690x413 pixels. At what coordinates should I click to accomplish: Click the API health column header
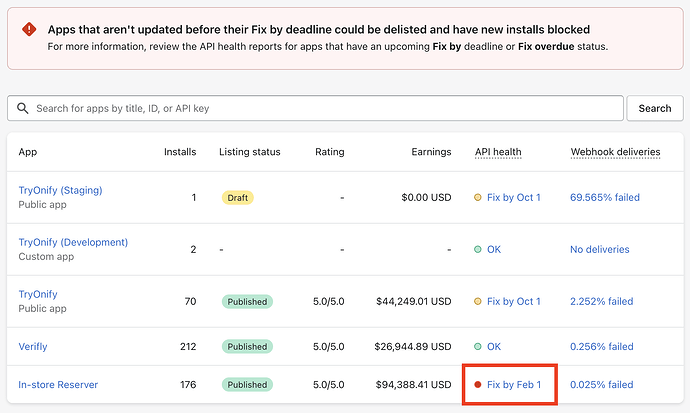coord(498,152)
